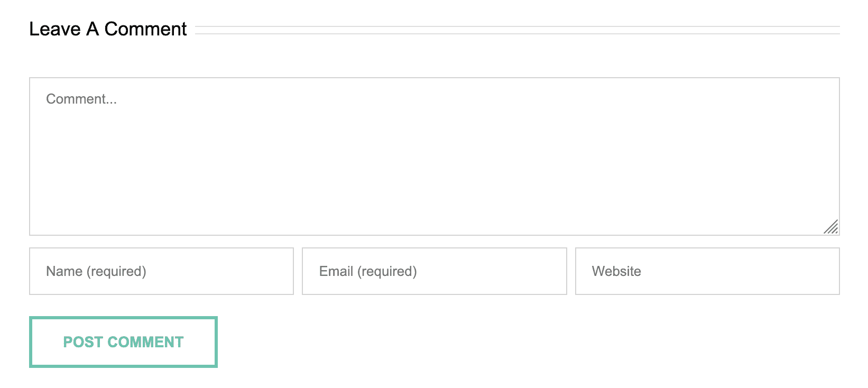Activate the email address input box
This screenshot has height=388, width=868.
[434, 271]
